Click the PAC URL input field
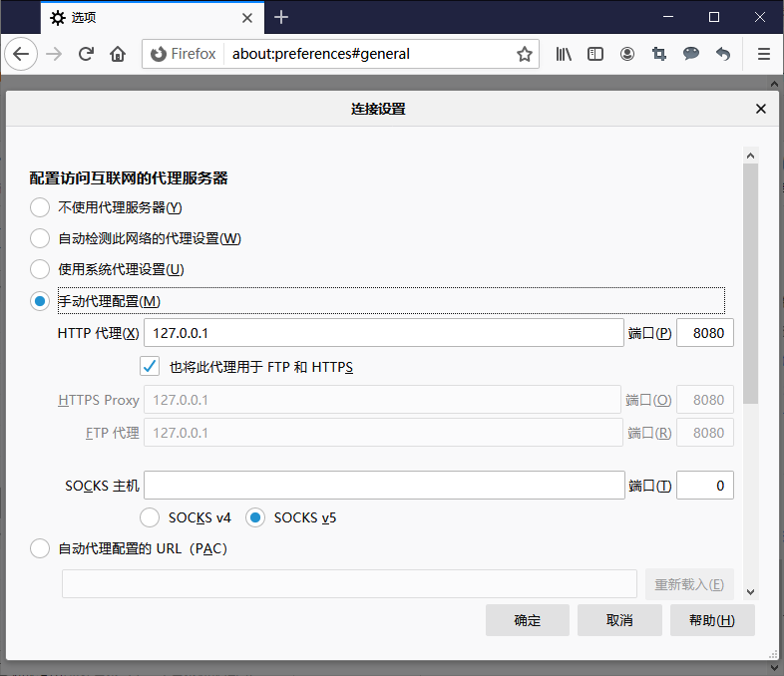784x676 pixels. point(349,583)
